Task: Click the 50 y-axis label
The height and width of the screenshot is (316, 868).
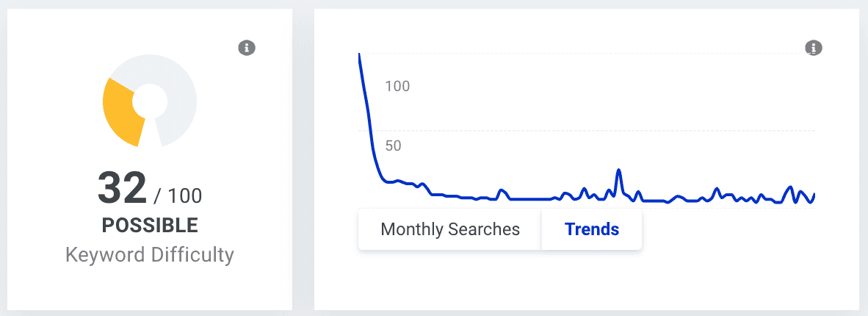Action: coord(394,145)
